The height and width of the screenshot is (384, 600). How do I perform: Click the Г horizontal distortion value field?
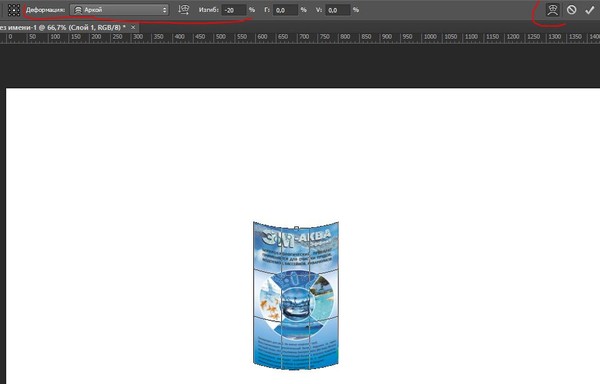point(285,10)
